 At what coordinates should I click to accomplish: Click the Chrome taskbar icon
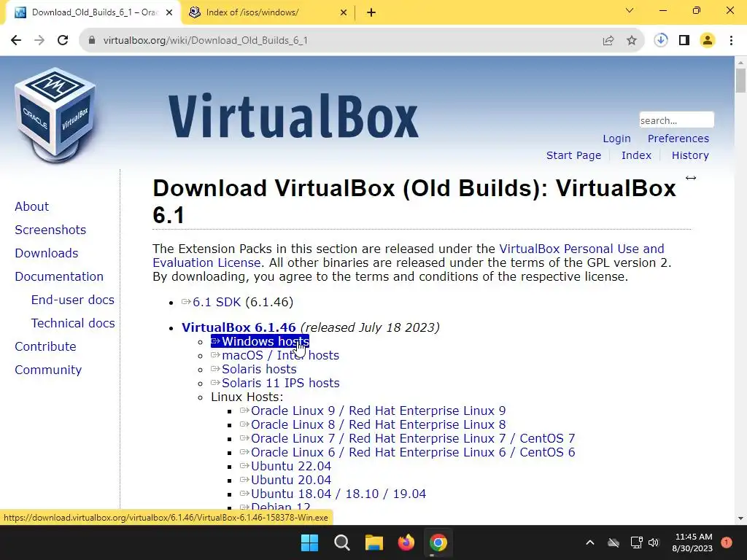coord(438,542)
